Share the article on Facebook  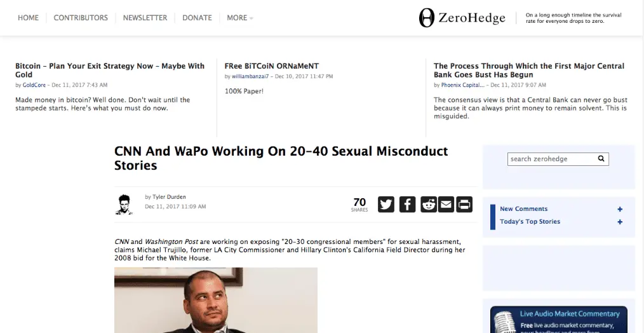coord(407,204)
